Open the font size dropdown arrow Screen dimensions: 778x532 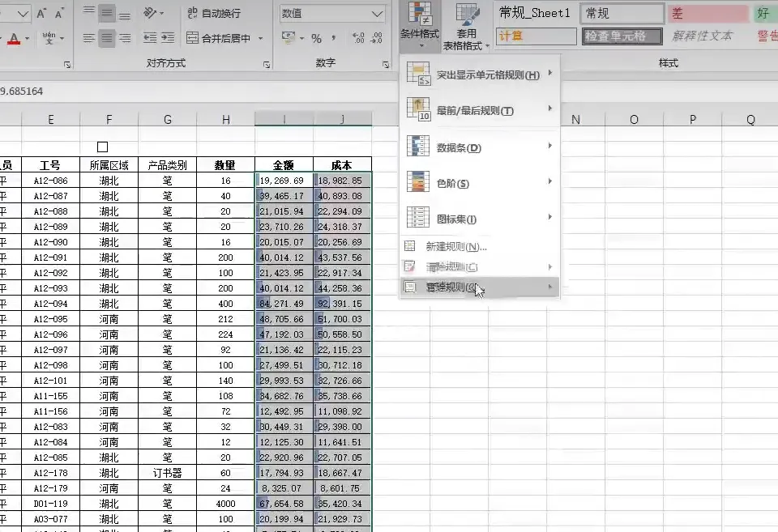(23, 14)
